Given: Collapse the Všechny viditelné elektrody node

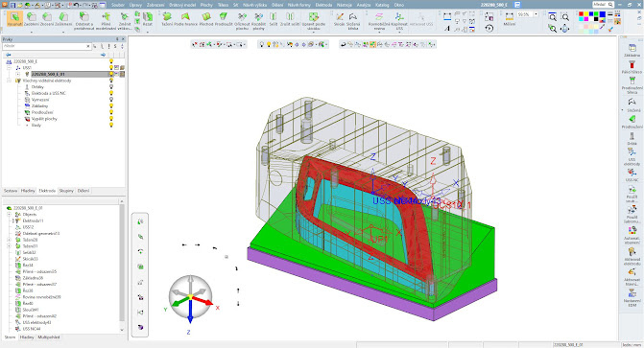Looking at the screenshot, I should [9, 81].
